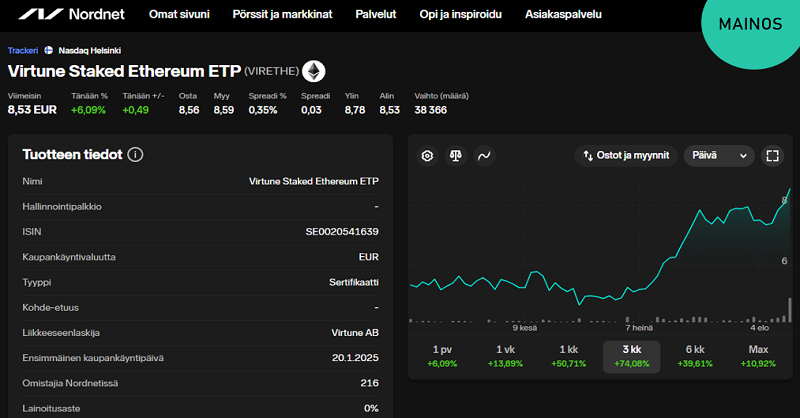Open the compare scales icon
The width and height of the screenshot is (800, 418).
click(456, 156)
